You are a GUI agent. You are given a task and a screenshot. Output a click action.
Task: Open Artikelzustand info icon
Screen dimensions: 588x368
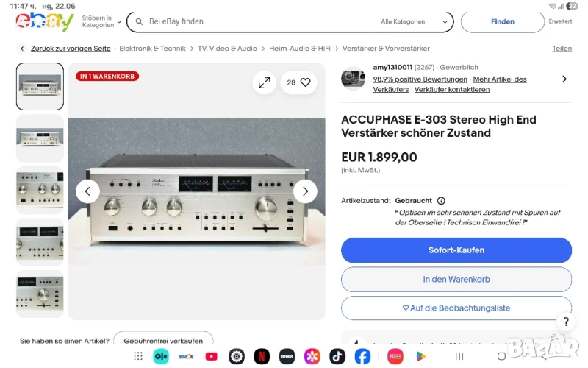coord(442,201)
